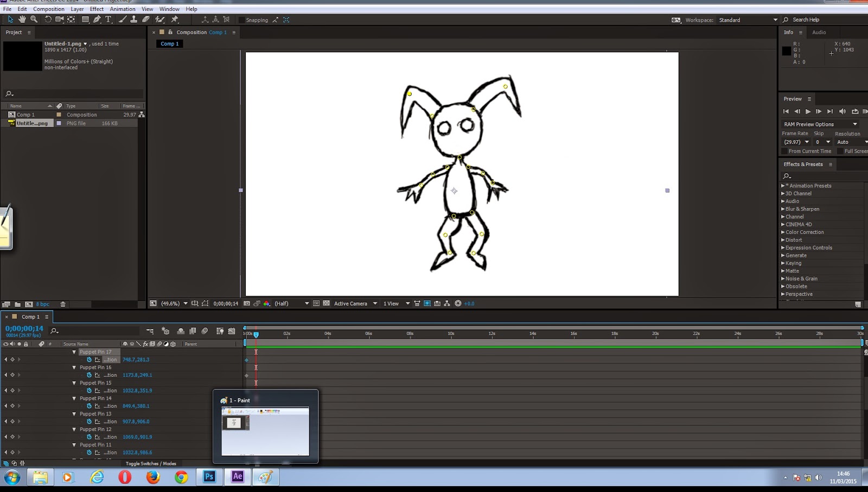The image size is (868, 492).
Task: Open the Effect menu
Action: pos(97,9)
